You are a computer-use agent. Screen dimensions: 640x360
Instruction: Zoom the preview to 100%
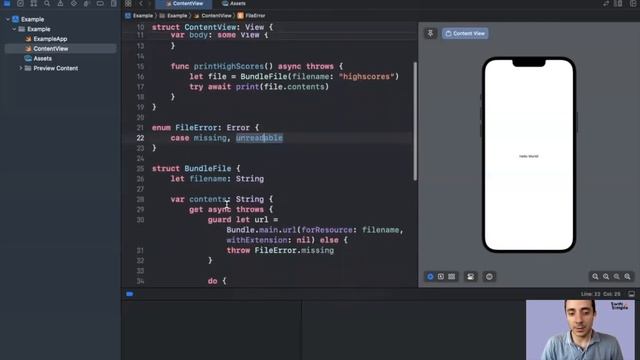[x=606, y=277]
